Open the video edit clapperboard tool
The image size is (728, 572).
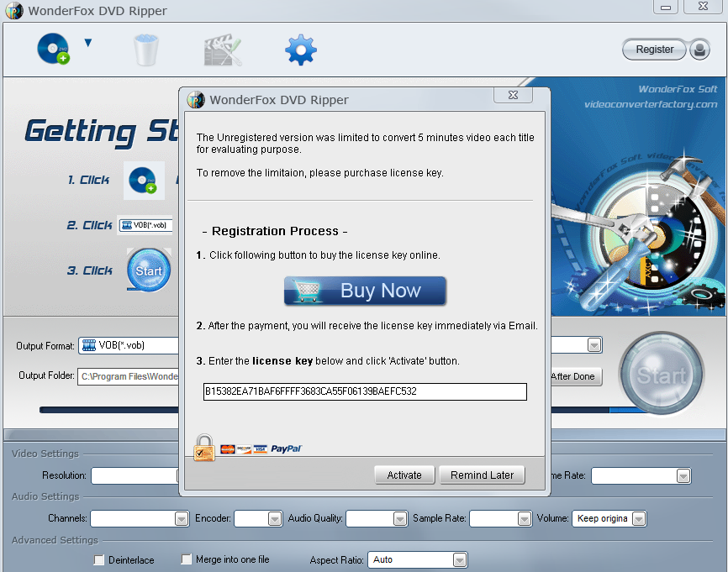(x=223, y=50)
